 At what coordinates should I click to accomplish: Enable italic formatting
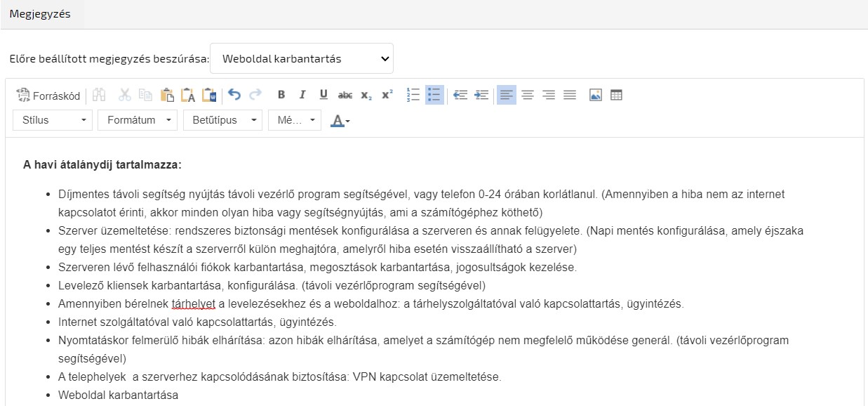[x=302, y=95]
